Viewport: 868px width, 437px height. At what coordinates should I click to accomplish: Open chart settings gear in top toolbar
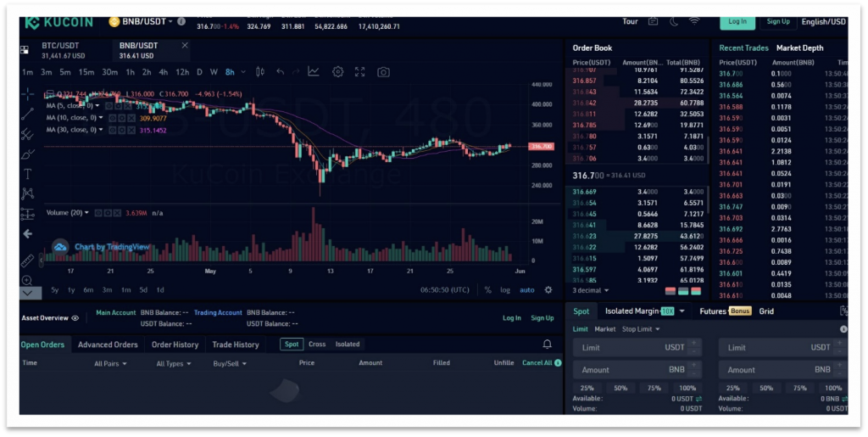(x=338, y=72)
